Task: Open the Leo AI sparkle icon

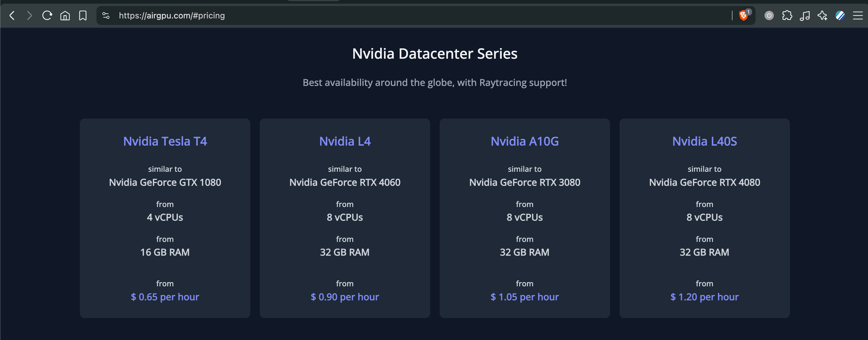Action: pos(822,16)
